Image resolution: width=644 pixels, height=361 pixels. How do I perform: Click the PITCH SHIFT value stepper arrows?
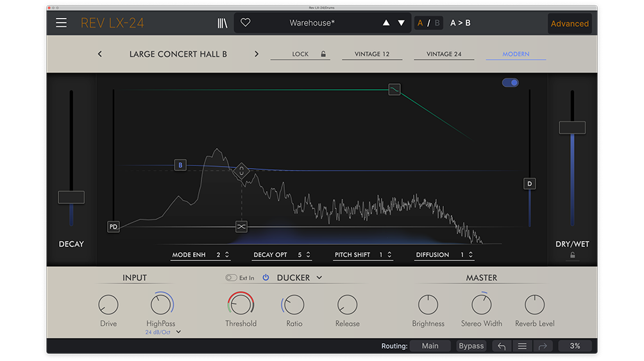pos(389,255)
